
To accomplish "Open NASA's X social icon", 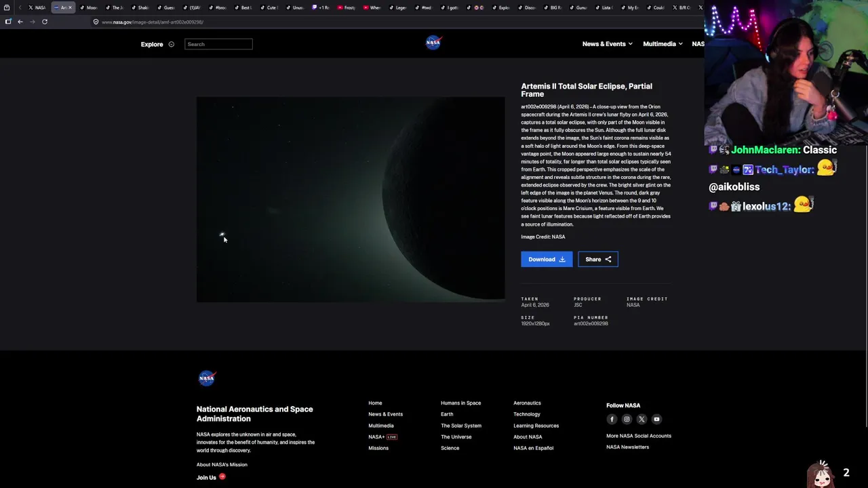I will pos(642,420).
